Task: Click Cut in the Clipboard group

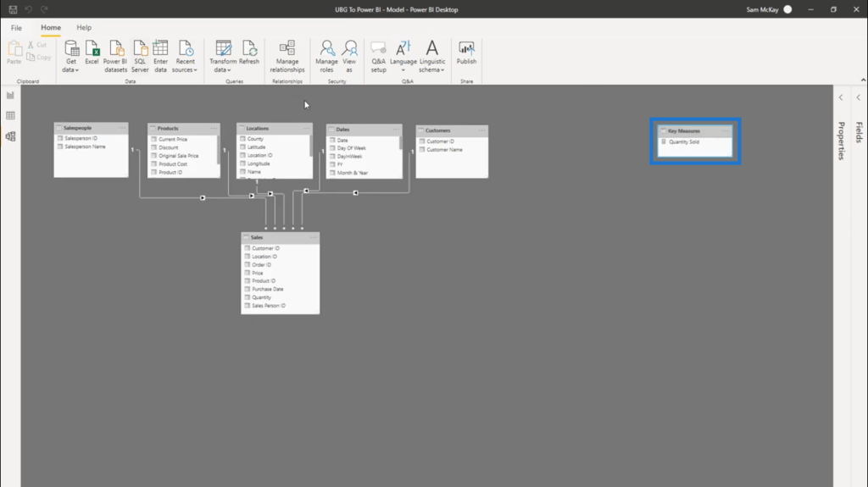Action: 37,45
